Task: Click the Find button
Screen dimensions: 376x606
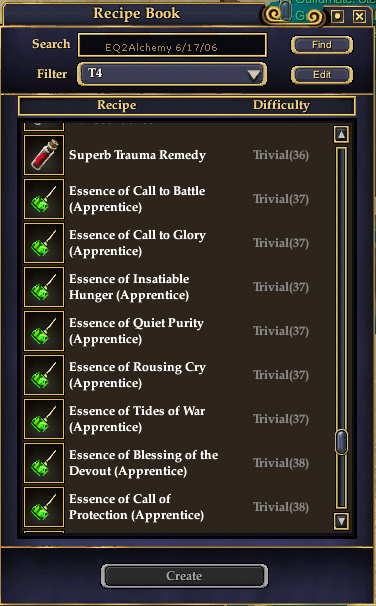Action: click(322, 45)
